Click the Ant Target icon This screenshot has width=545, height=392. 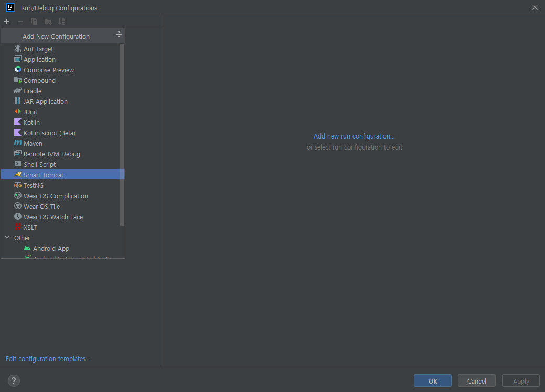click(x=18, y=49)
